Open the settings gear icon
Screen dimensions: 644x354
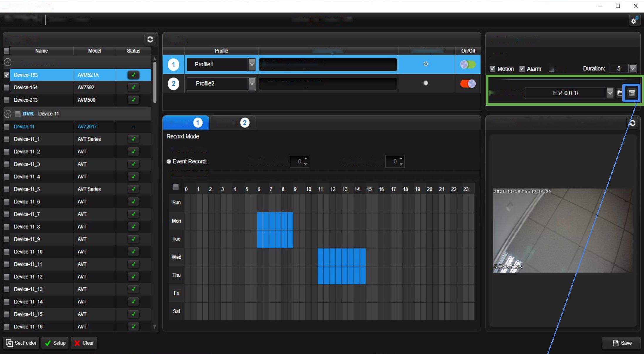(x=634, y=21)
